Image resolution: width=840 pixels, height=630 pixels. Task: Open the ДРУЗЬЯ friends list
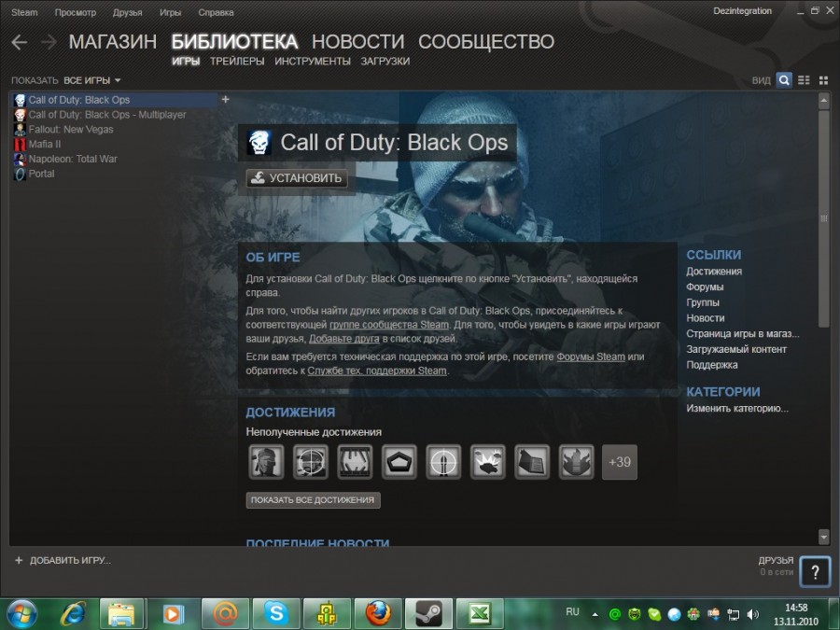click(x=776, y=560)
